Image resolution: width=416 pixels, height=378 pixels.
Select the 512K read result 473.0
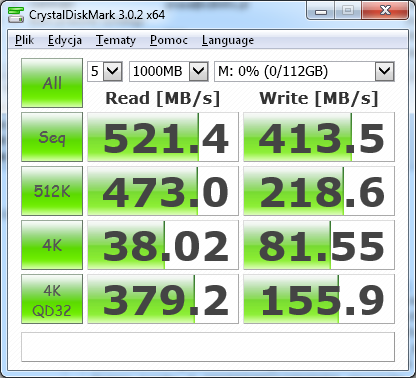click(163, 191)
